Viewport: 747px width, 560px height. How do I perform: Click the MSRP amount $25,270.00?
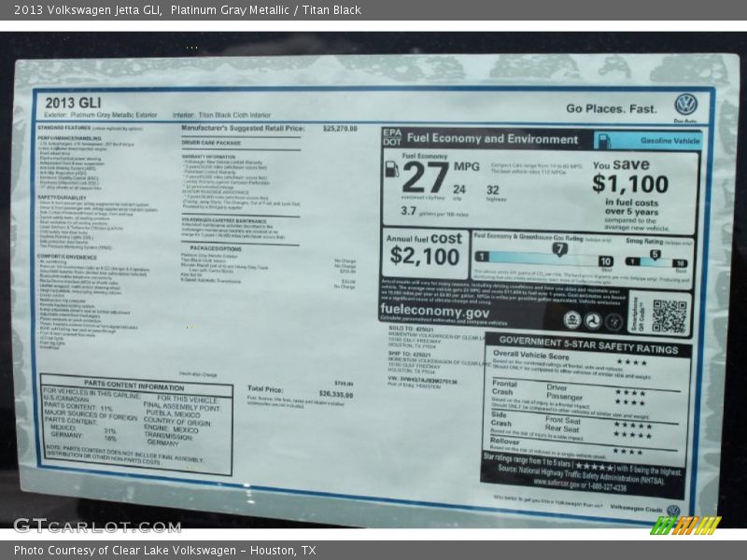pos(340,129)
